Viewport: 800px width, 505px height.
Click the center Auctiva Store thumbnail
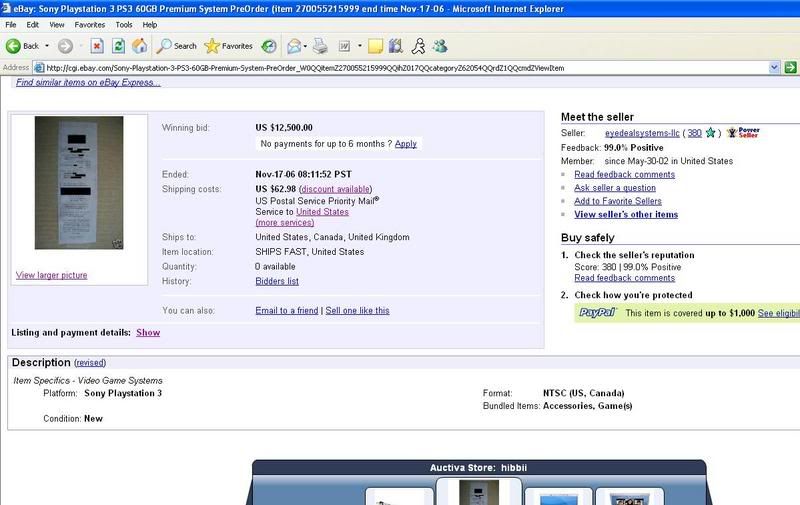(479, 492)
